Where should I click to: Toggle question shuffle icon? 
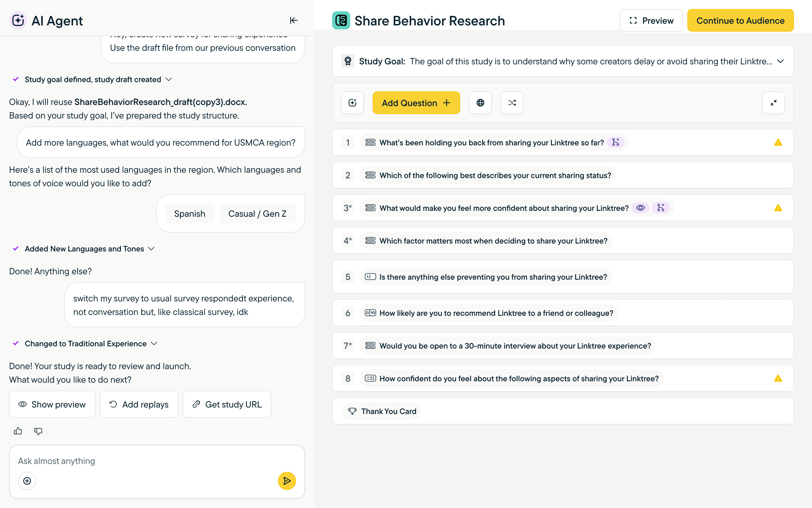click(x=512, y=103)
